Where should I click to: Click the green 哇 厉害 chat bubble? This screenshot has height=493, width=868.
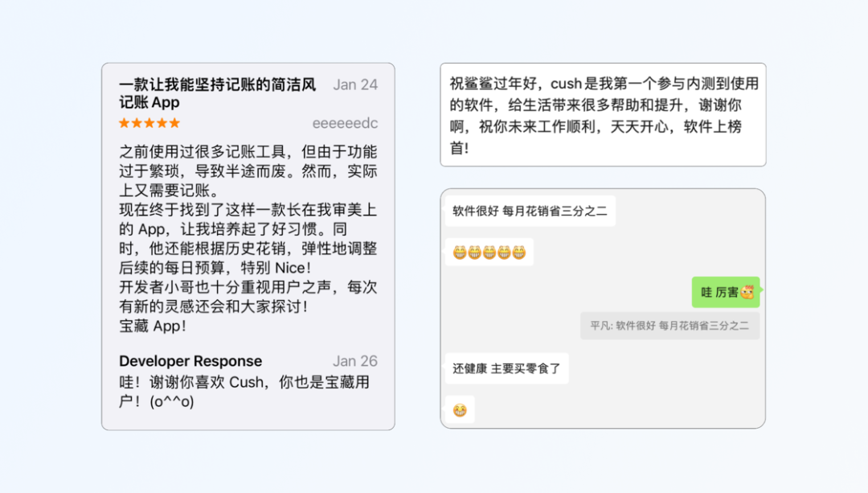pos(726,292)
